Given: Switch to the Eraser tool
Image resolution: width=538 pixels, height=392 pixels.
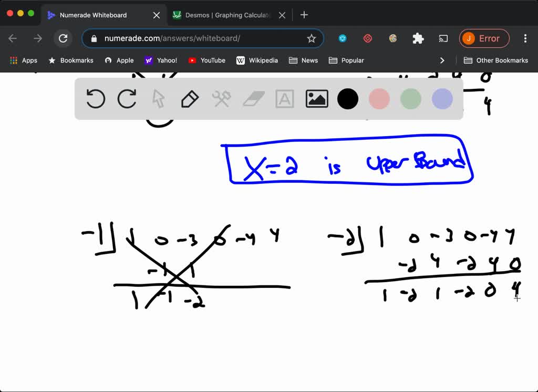Looking at the screenshot, I should point(253,99).
